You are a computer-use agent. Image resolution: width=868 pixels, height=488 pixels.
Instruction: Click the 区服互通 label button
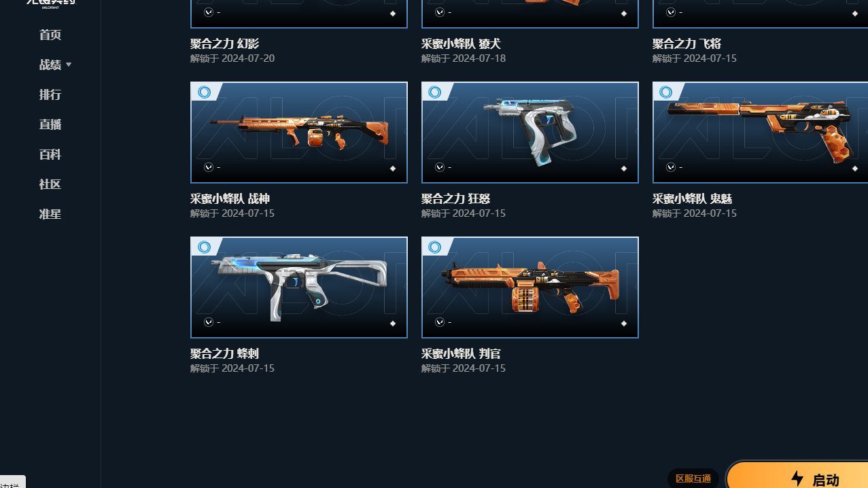tap(693, 478)
